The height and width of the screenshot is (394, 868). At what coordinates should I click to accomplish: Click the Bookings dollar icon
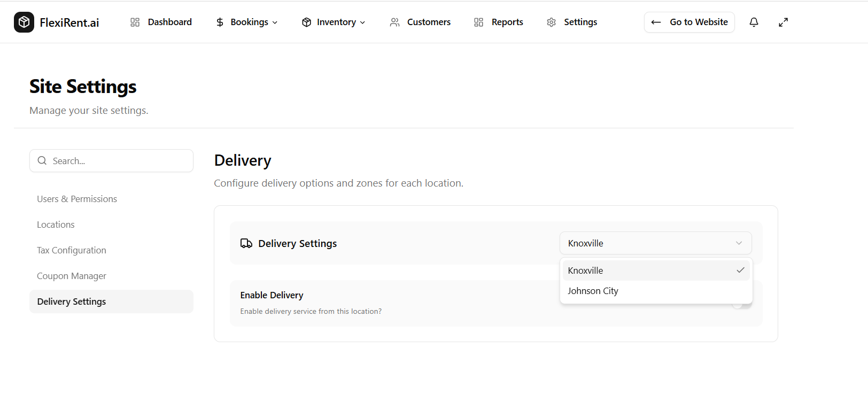[220, 22]
